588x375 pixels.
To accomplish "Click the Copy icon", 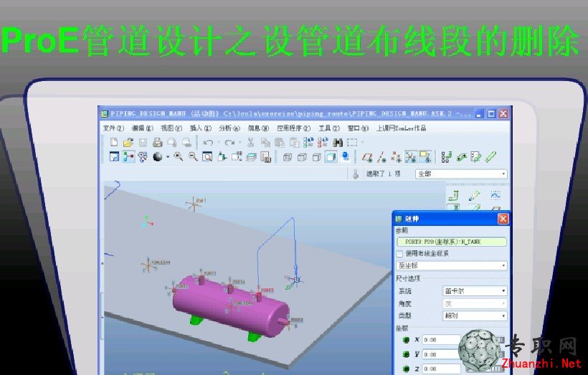I will click(265, 143).
